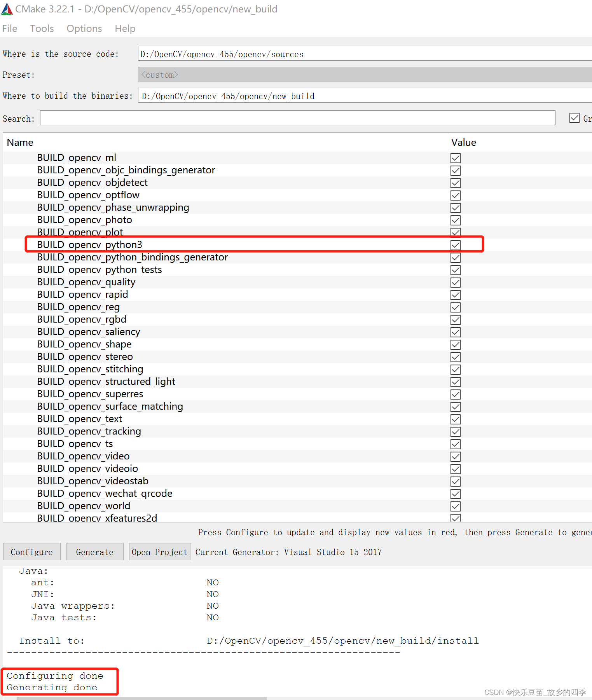
Task: Select the BUILD_opencv_shape row name
Action: click(84, 344)
